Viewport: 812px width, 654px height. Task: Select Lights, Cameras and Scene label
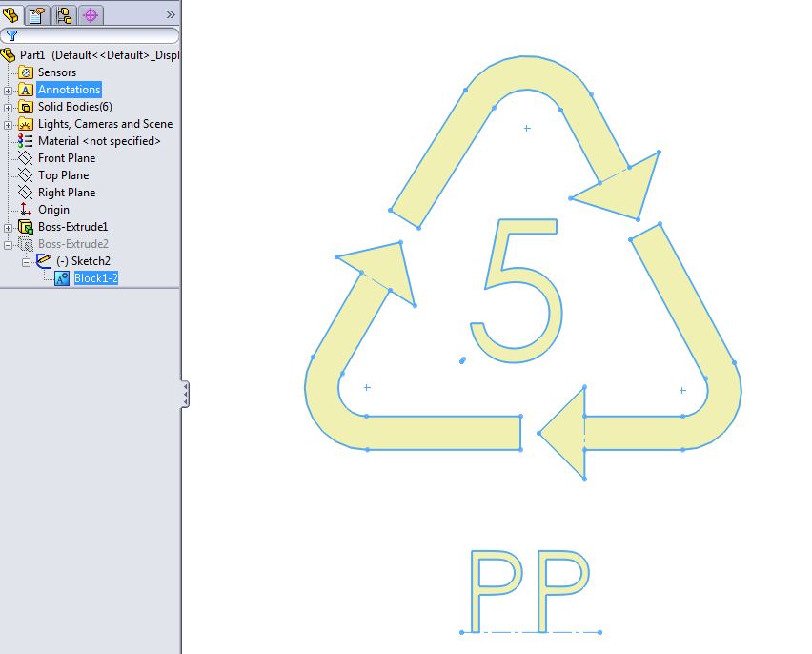pos(105,124)
